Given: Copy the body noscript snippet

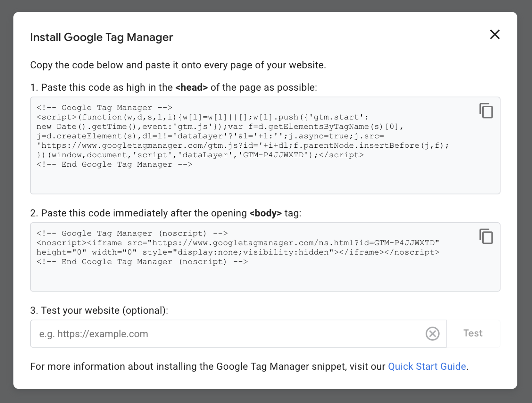Looking at the screenshot, I should pyautogui.click(x=486, y=237).
